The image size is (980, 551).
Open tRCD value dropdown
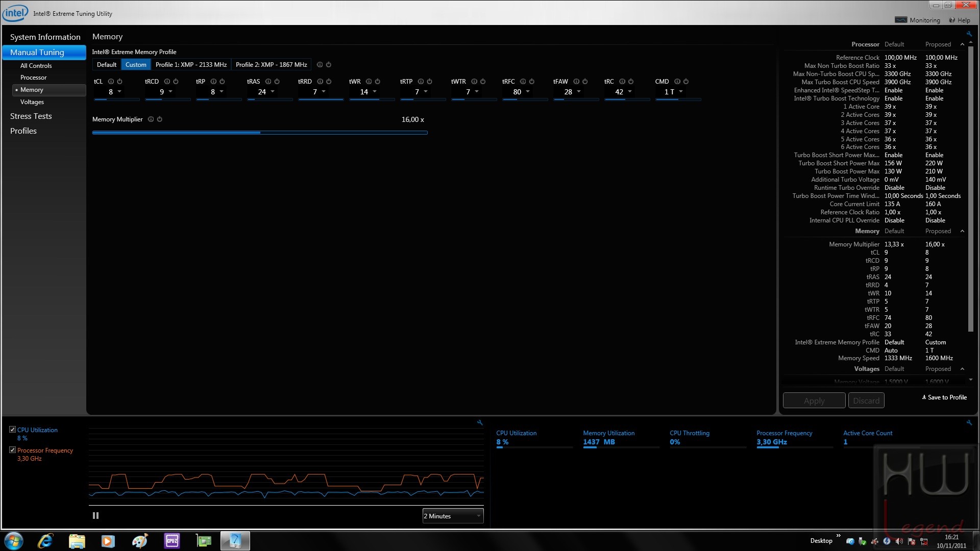tap(170, 92)
